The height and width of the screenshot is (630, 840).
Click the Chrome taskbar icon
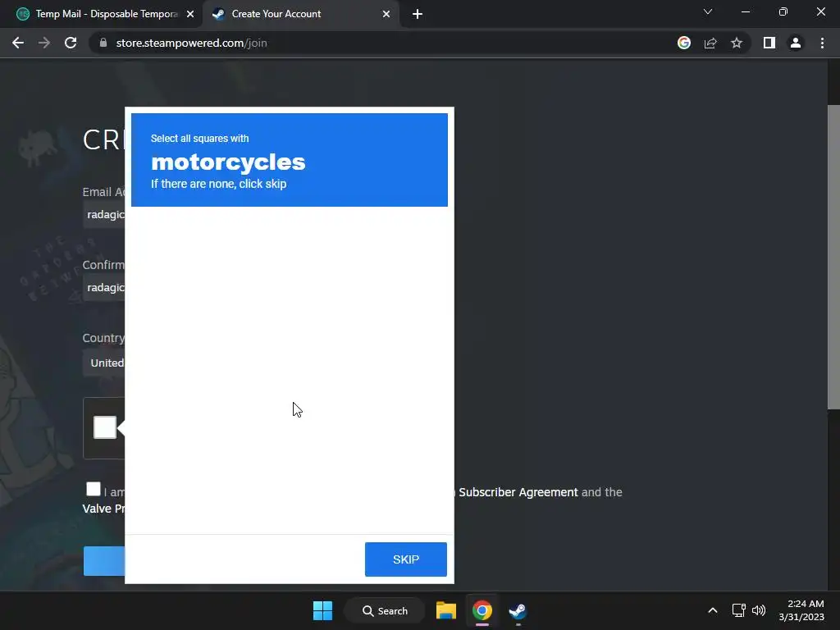482,610
